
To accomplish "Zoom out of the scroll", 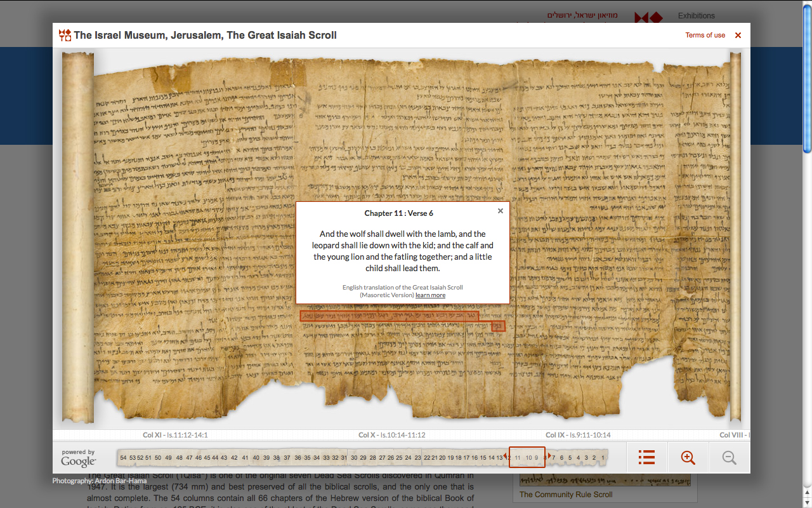I will pyautogui.click(x=729, y=457).
